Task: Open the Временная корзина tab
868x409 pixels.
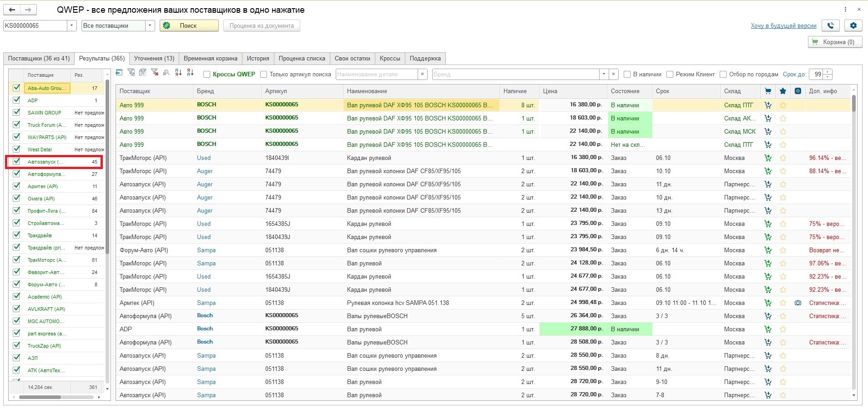Action: [x=210, y=59]
